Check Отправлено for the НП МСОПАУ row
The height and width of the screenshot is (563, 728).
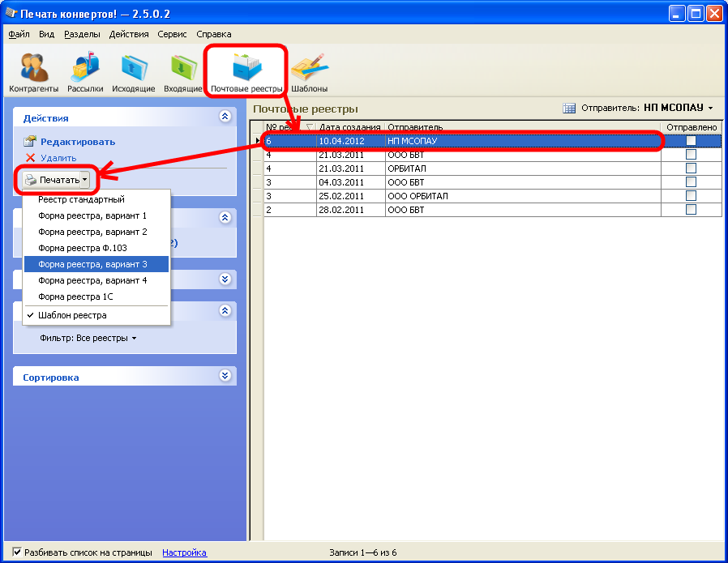point(691,141)
